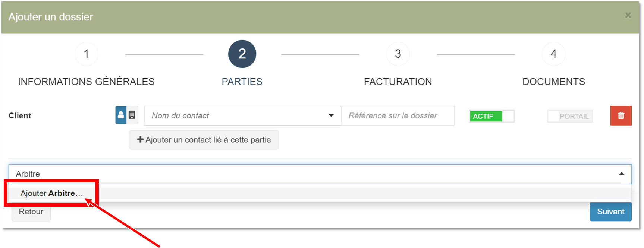The image size is (644, 248).
Task: Focus the Référence sur le dossier field
Action: [x=398, y=116]
